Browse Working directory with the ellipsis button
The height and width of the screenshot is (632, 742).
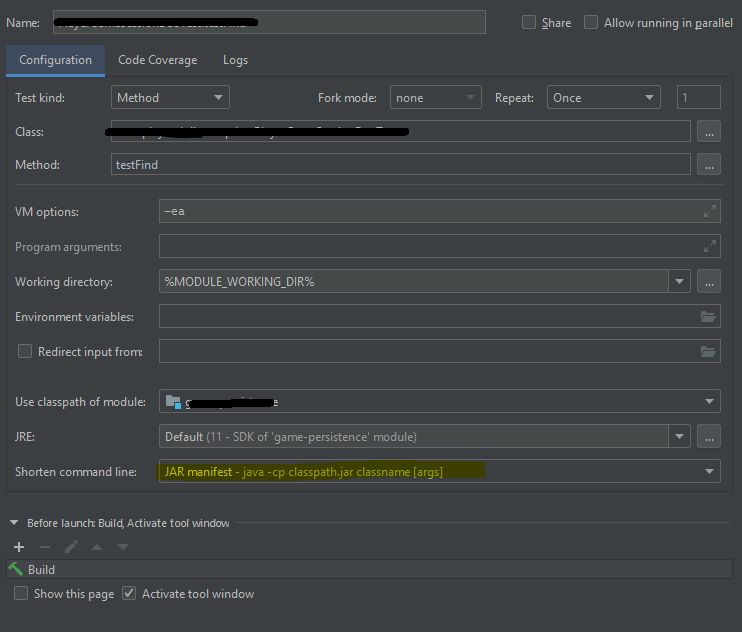click(709, 281)
